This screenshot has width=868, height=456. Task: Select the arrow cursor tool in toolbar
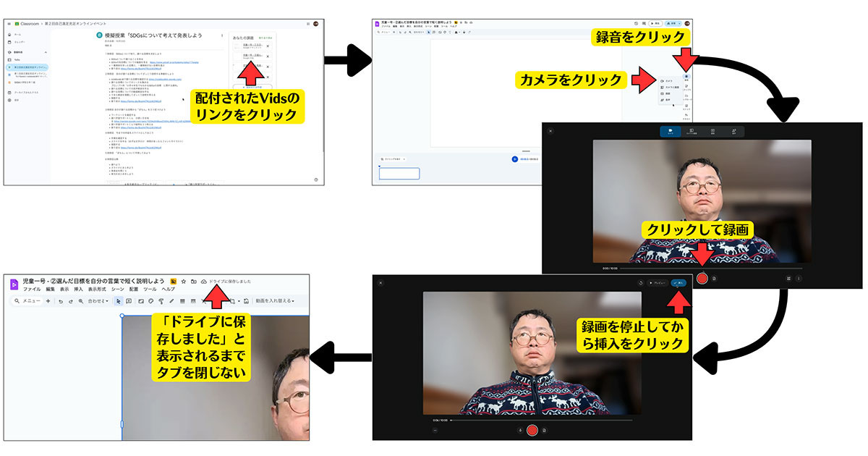coord(118,300)
